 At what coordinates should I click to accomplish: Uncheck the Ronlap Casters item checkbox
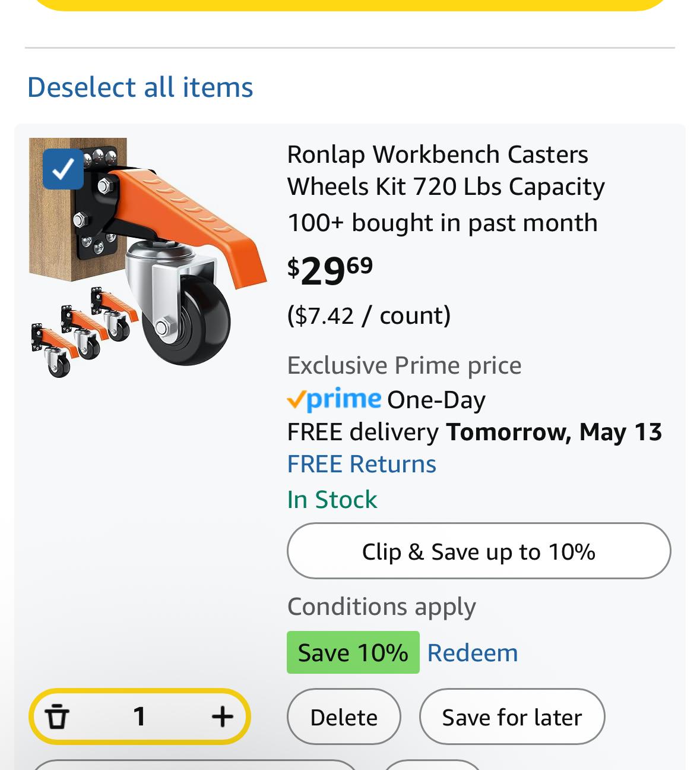click(63, 169)
